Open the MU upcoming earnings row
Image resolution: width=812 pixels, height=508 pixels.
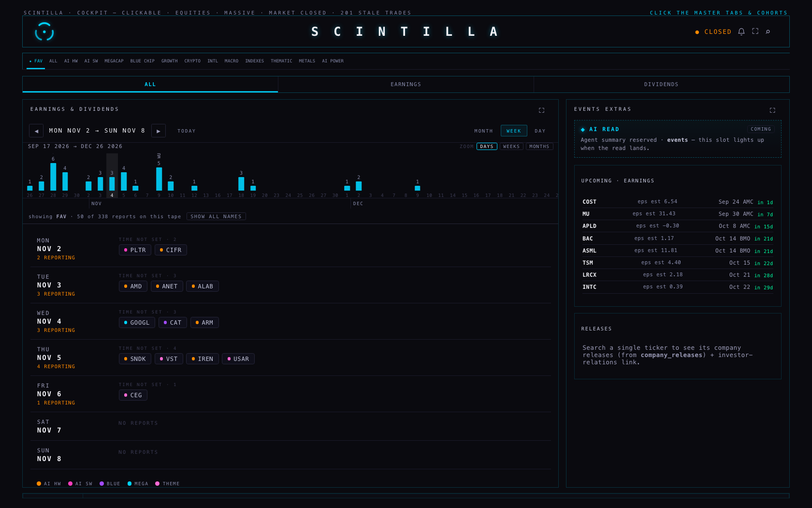[x=678, y=214]
